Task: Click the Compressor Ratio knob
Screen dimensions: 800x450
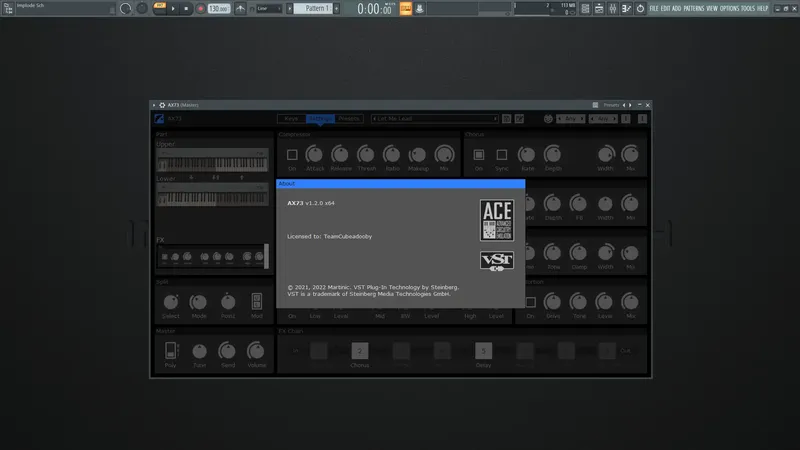Action: click(x=392, y=155)
